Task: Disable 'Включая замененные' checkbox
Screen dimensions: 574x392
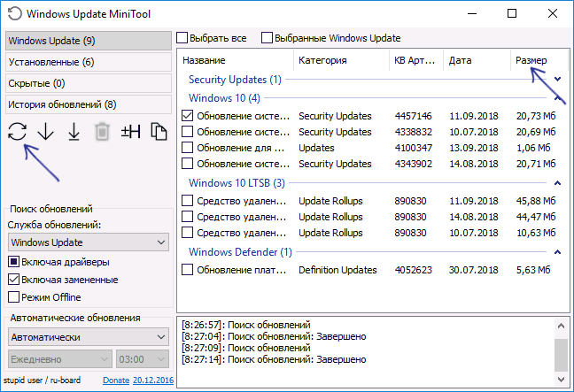Action: (x=13, y=280)
